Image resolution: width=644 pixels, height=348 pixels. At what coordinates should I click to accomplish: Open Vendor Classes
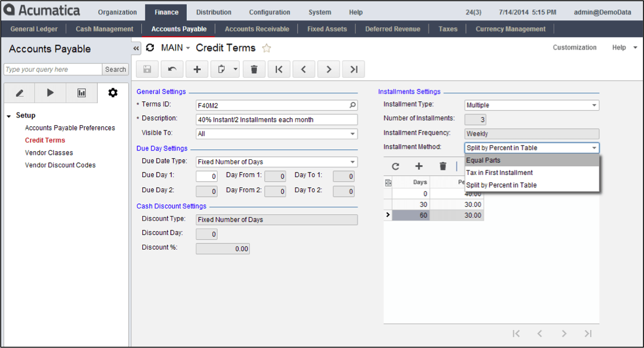point(49,153)
